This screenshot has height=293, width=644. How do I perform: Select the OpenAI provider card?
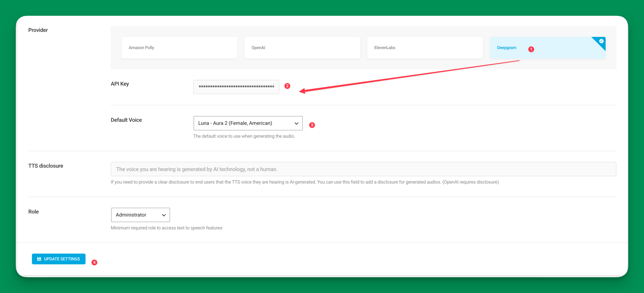point(302,48)
